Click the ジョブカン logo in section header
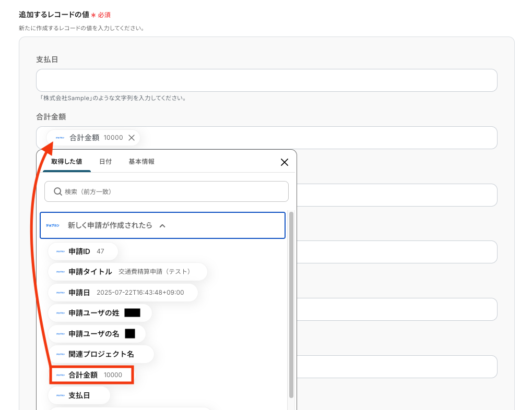The image size is (532, 410). (53, 225)
